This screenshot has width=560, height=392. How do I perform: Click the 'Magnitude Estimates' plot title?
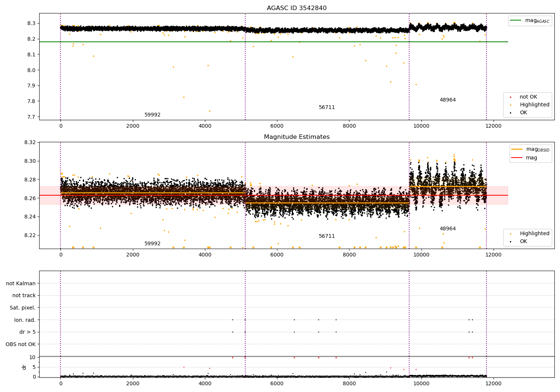[x=296, y=137]
